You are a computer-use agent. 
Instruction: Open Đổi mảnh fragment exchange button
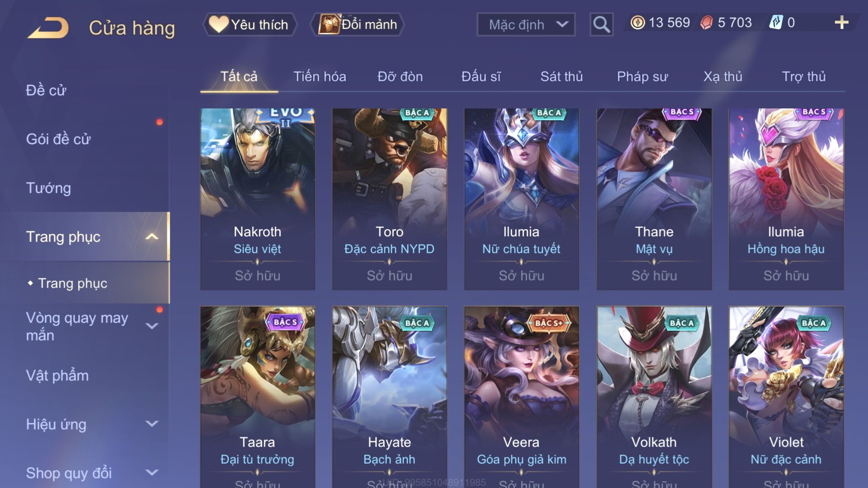click(x=357, y=24)
